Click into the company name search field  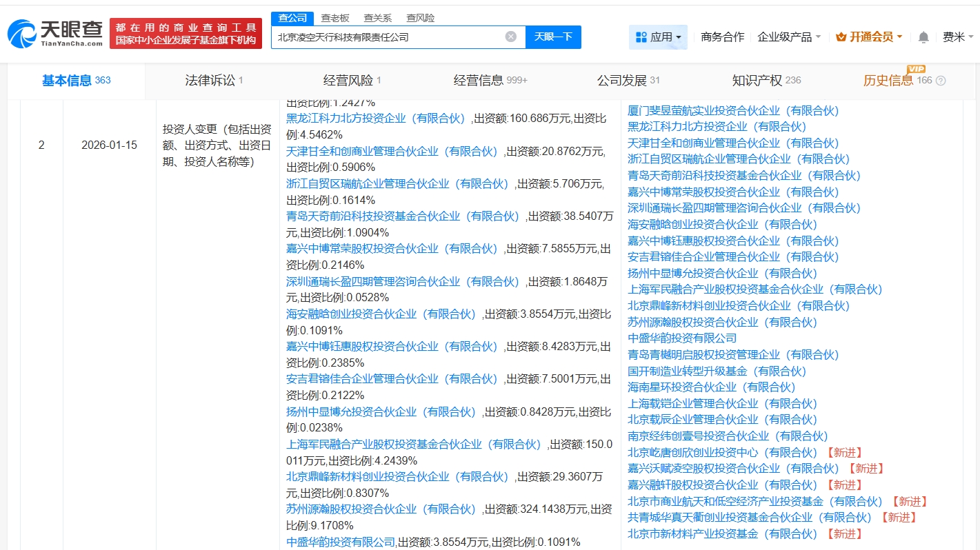(x=390, y=37)
